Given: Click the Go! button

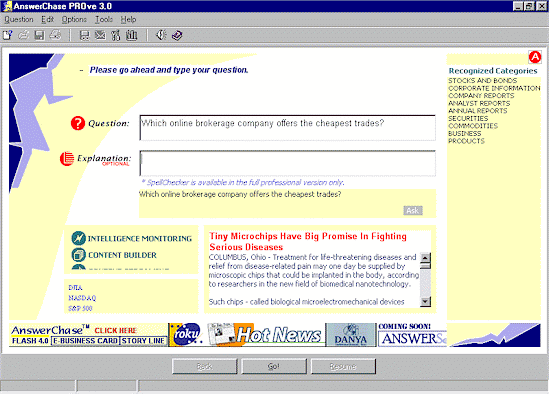Looking at the screenshot, I should [274, 366].
